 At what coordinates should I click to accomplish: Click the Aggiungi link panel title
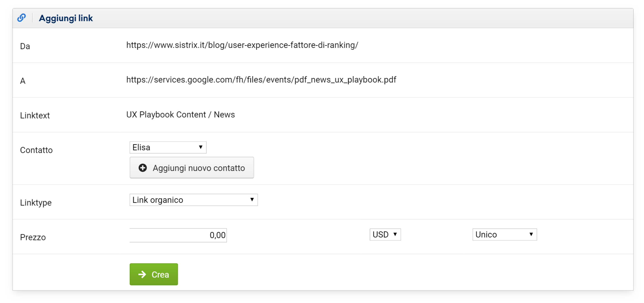(66, 18)
